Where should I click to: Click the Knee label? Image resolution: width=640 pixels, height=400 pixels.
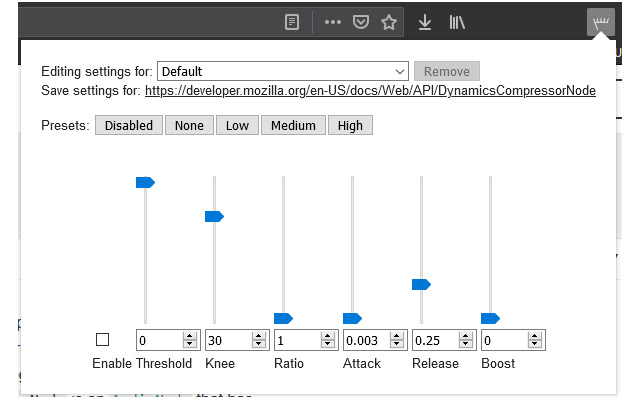click(220, 363)
